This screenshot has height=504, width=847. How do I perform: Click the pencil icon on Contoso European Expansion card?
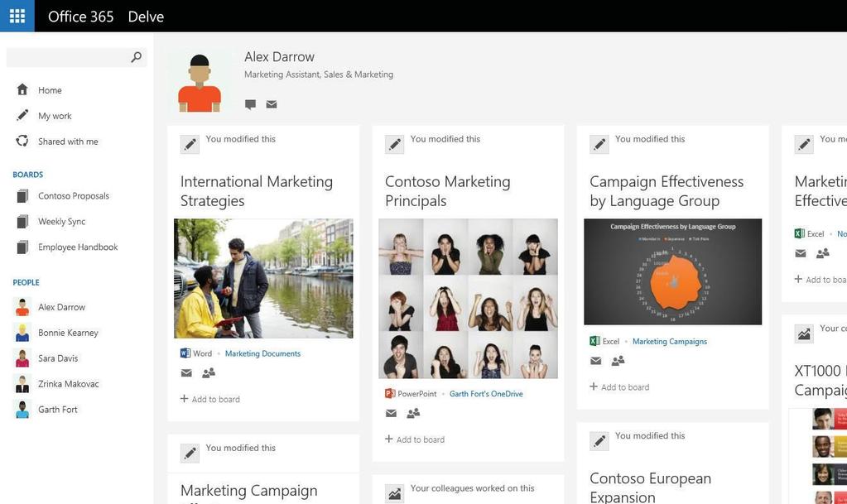point(599,441)
